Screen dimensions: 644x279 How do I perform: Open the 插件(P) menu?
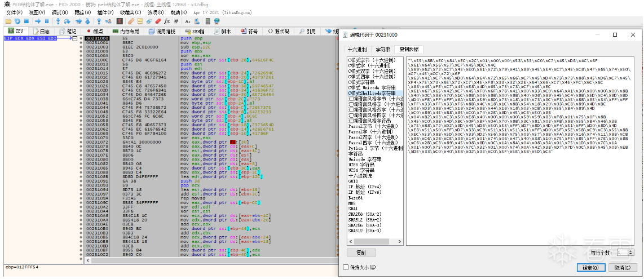click(x=105, y=13)
